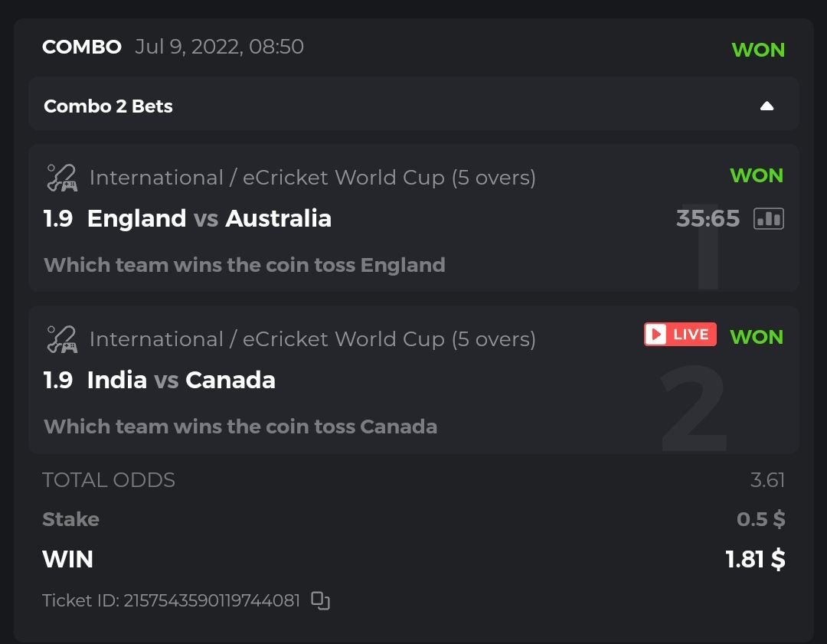Click the top WON status of combo
The height and width of the screenshot is (644, 827).
[x=758, y=50]
